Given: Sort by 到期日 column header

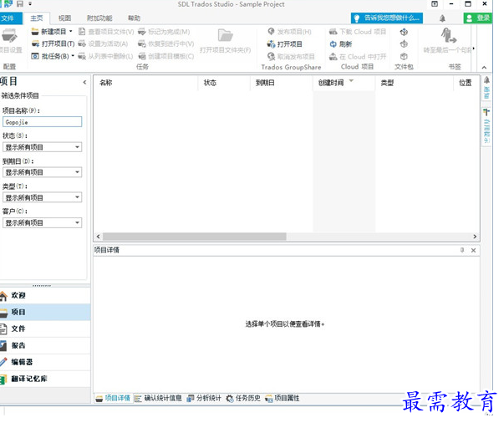Looking at the screenshot, I should (282, 83).
